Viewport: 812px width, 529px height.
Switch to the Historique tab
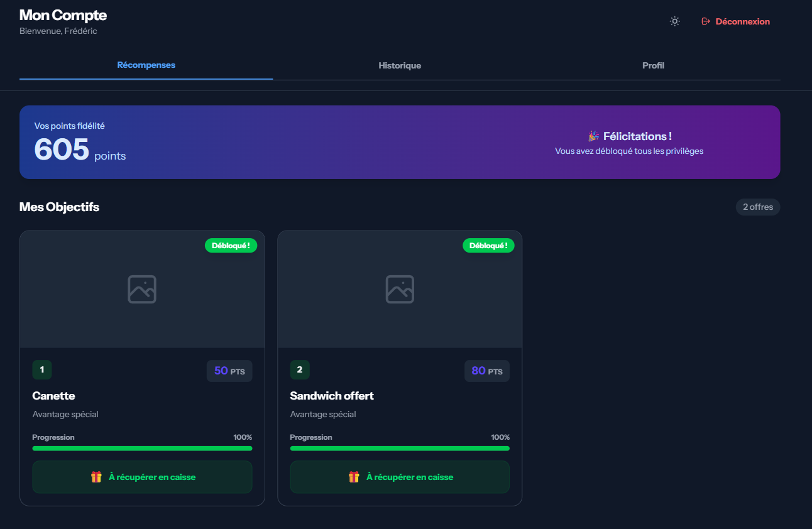[400, 65]
